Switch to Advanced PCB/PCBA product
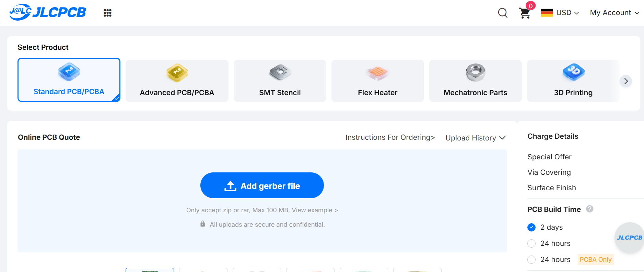Viewport: 644px width, 272px height. click(x=177, y=81)
